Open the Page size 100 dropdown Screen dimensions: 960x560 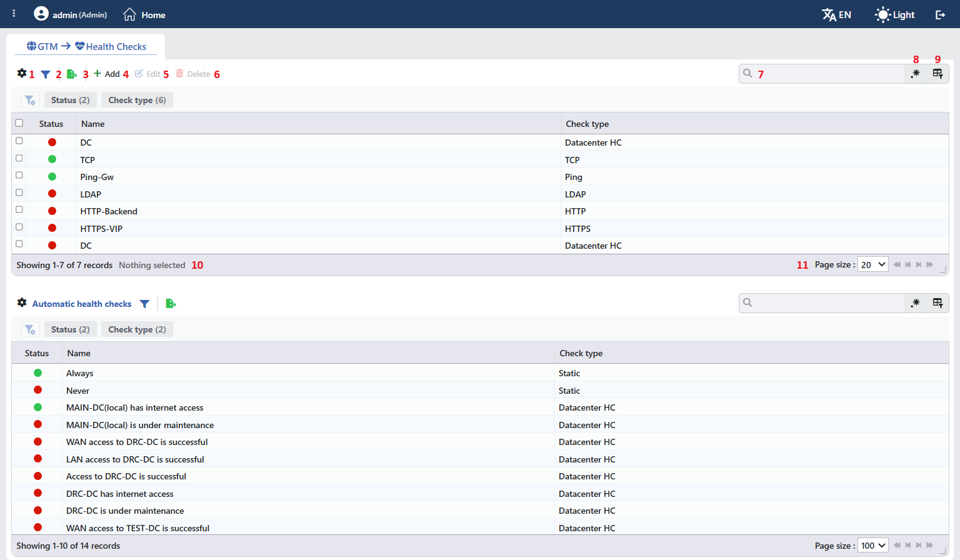(x=873, y=546)
